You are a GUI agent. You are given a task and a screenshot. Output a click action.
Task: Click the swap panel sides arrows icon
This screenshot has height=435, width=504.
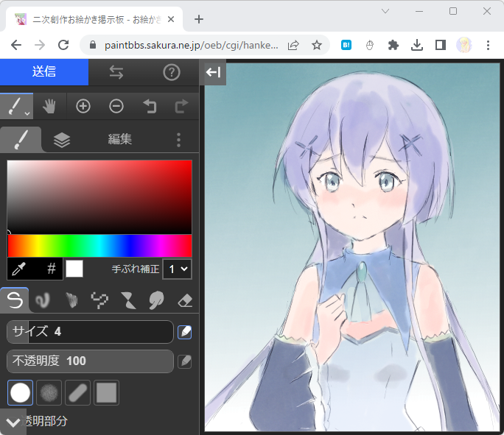click(x=116, y=72)
